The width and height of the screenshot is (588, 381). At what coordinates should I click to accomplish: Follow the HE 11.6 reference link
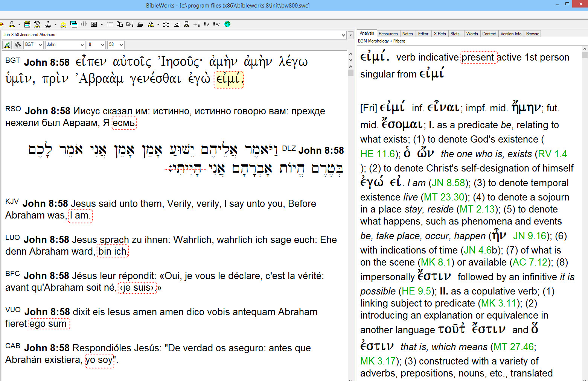pyautogui.click(x=378, y=154)
